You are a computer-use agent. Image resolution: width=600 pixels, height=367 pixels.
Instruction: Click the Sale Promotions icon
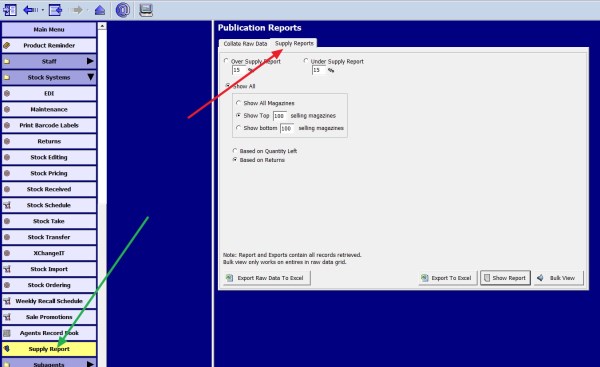point(7,317)
